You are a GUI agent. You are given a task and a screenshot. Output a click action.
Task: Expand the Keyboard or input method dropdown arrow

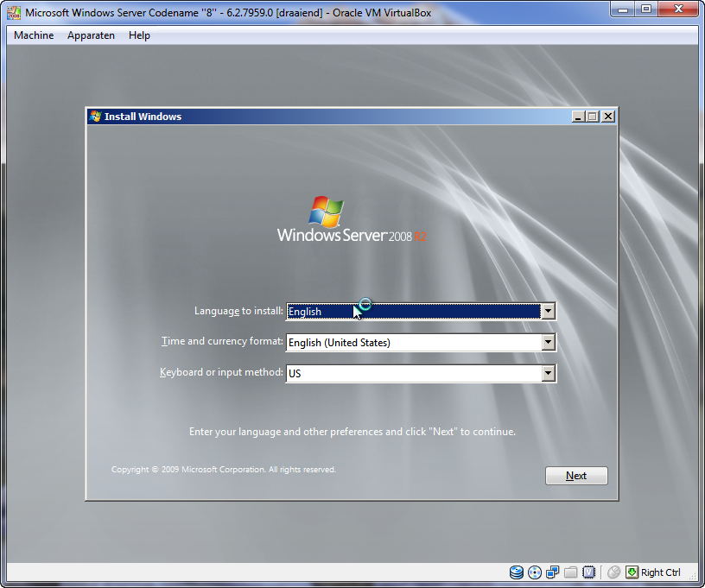coord(548,373)
